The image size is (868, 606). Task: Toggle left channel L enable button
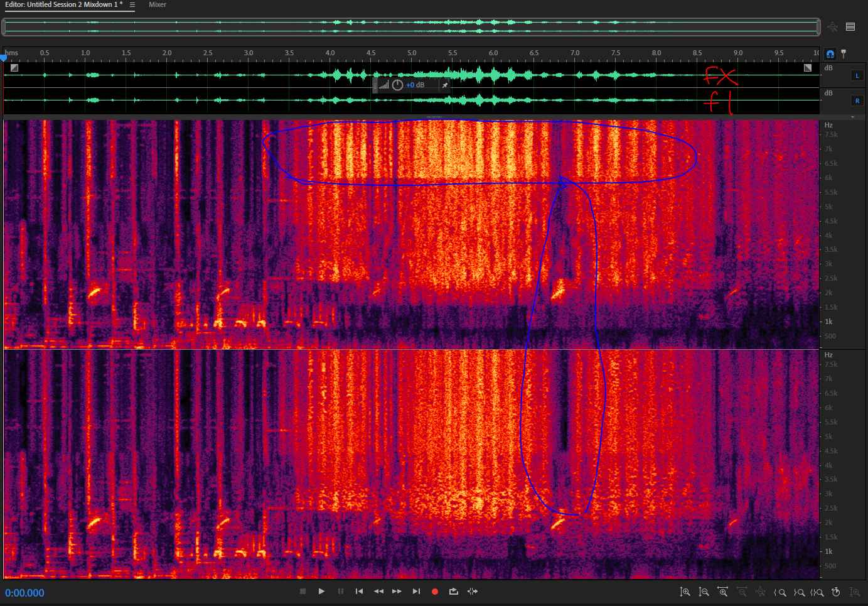pyautogui.click(x=857, y=75)
